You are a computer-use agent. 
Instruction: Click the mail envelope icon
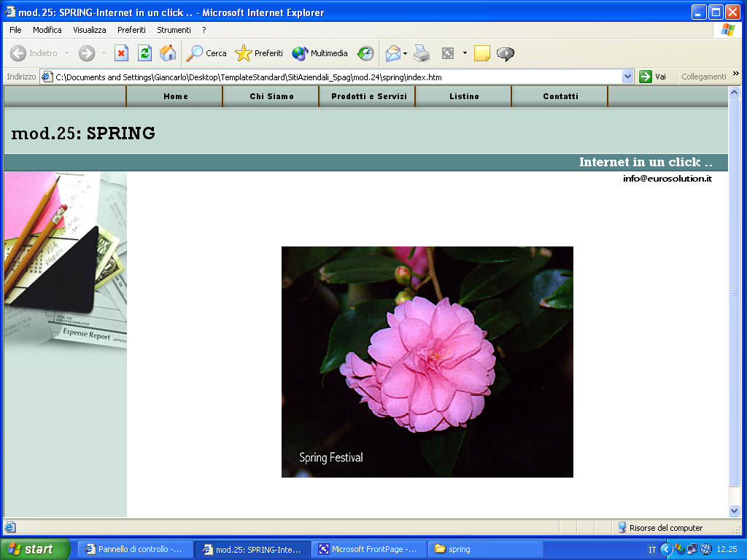click(393, 53)
